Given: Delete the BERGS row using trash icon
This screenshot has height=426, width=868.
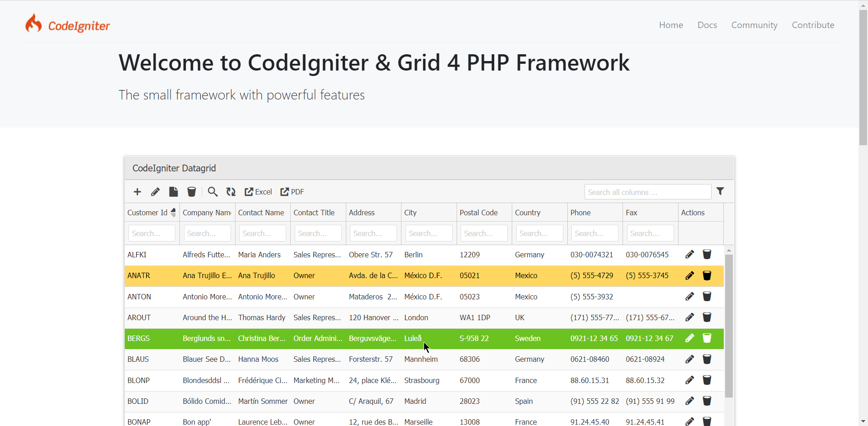Looking at the screenshot, I should [707, 338].
